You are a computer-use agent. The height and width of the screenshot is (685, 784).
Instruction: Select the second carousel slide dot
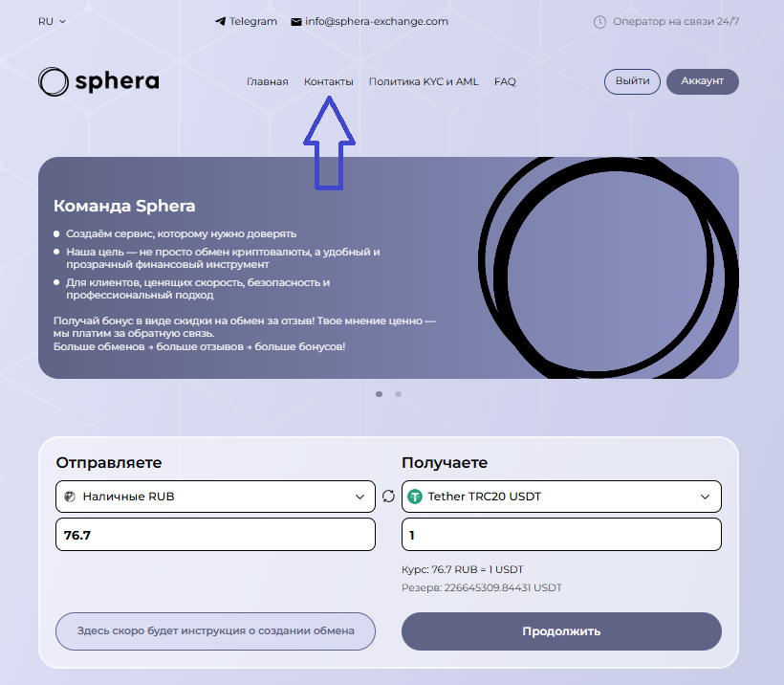[398, 393]
